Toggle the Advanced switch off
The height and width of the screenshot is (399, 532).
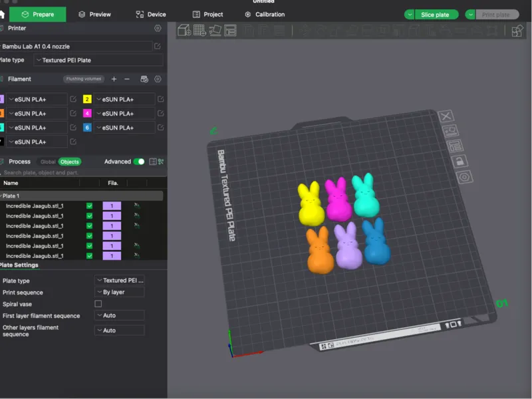(x=139, y=162)
